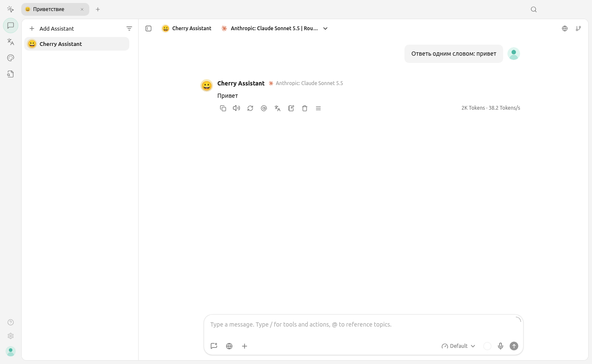Click the plus icon in the input toolbar
The image size is (592, 364).
pos(245,346)
